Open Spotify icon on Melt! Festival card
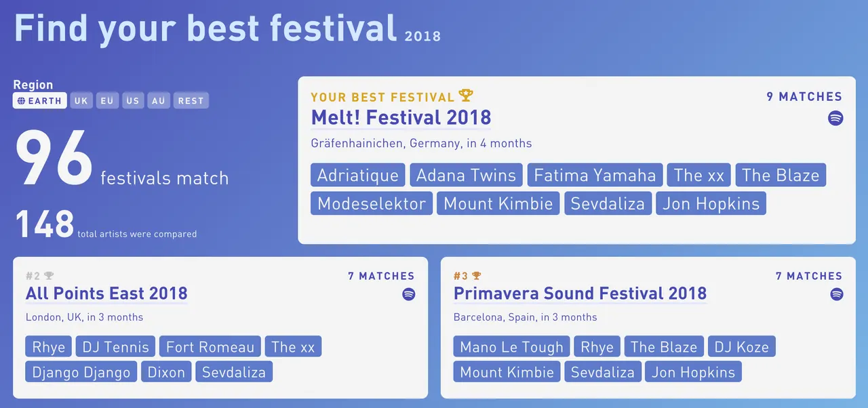Image resolution: width=868 pixels, height=408 pixels. coord(835,118)
